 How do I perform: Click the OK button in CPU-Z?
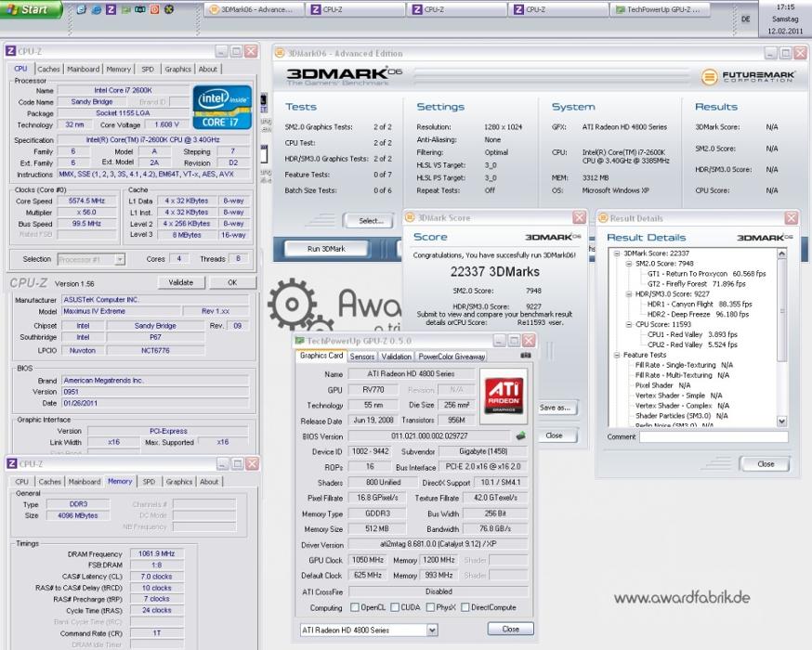[x=232, y=282]
